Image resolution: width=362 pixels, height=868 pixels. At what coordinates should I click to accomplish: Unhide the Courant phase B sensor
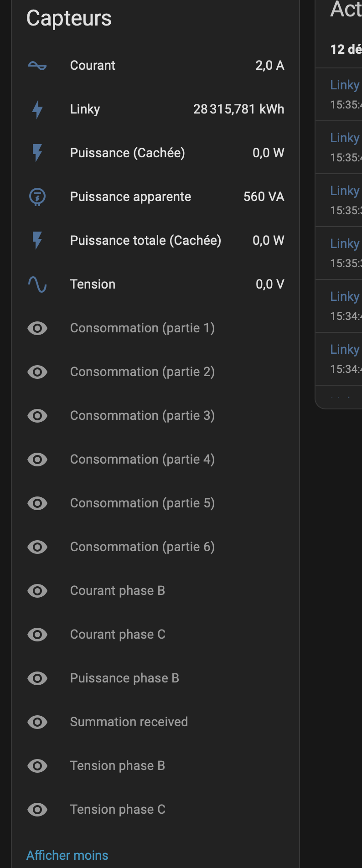click(37, 590)
